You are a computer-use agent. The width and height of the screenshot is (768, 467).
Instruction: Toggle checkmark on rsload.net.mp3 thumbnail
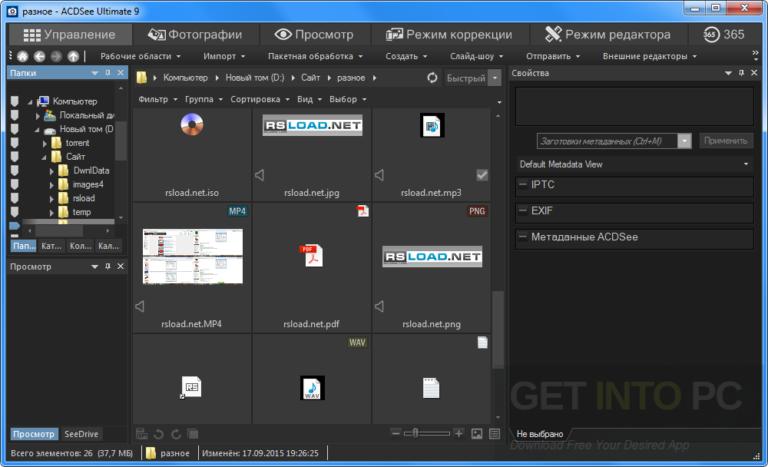pyautogui.click(x=482, y=175)
